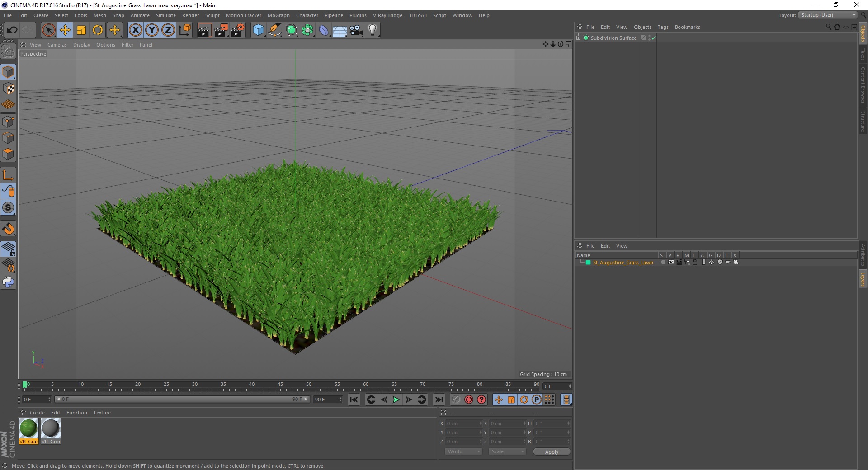The width and height of the screenshot is (868, 470).
Task: Open the deformer objects icon
Action: [324, 30]
